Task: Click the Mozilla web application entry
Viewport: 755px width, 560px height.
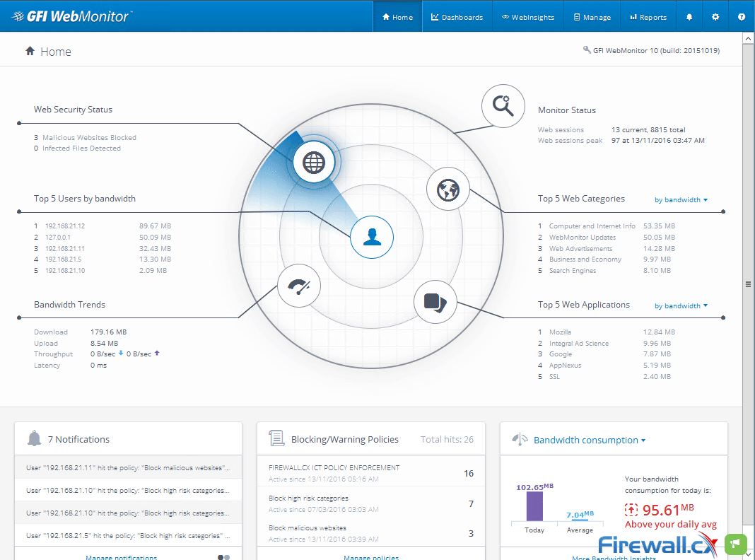Action: pos(560,332)
